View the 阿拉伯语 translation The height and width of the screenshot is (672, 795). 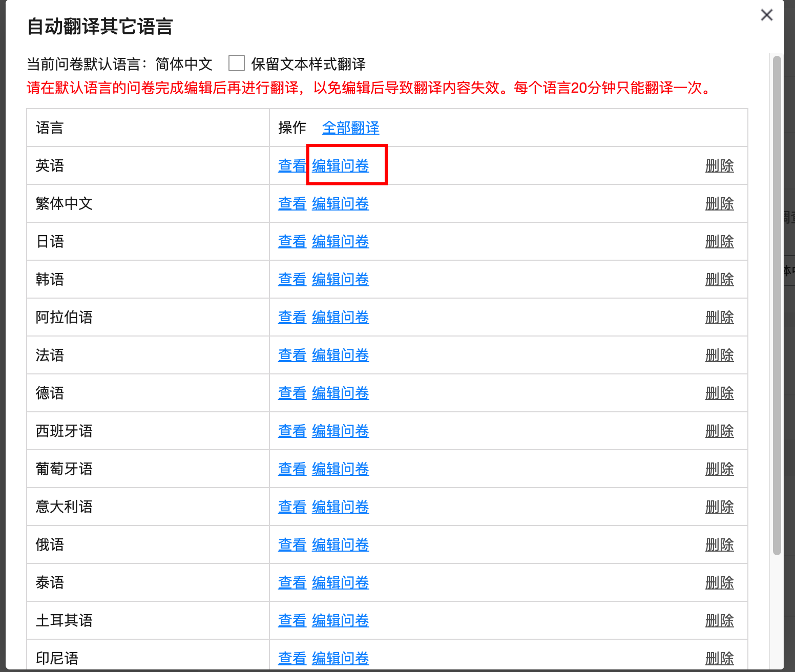292,317
